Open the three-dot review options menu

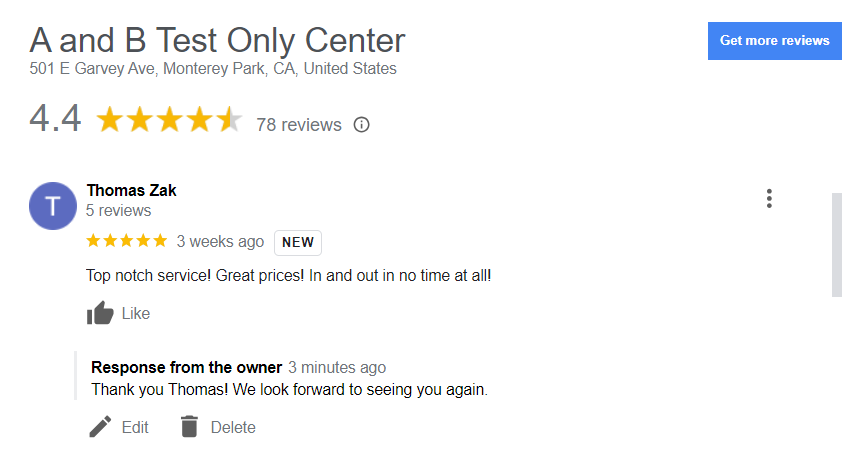[x=769, y=199]
